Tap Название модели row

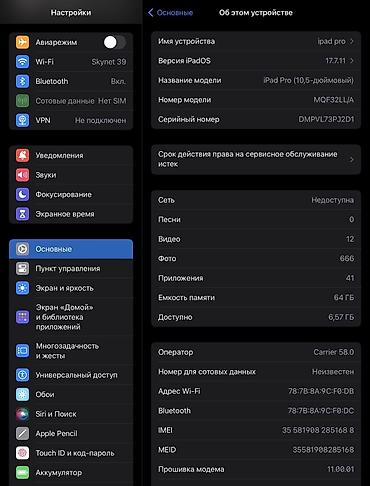[256, 80]
